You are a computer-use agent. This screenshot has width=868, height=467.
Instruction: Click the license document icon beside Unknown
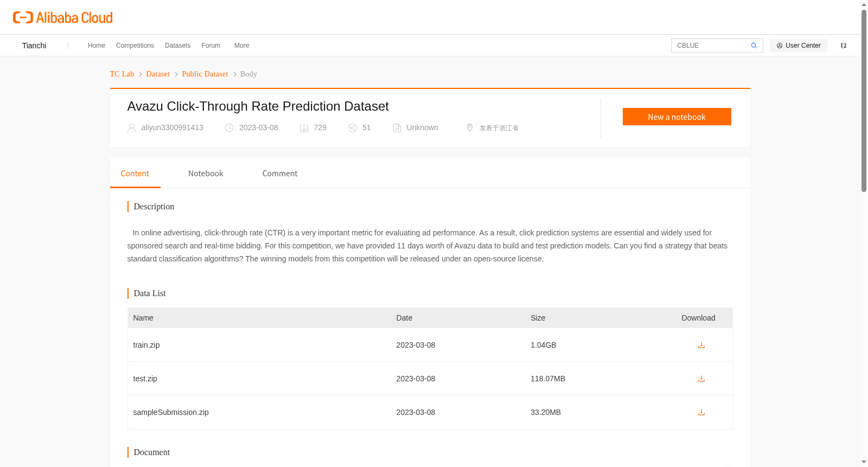pos(397,128)
